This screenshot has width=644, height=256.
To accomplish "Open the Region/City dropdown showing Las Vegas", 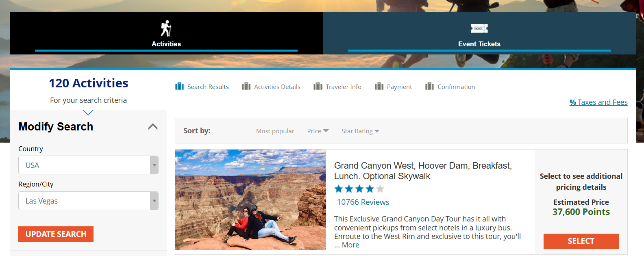I will pos(88,201).
